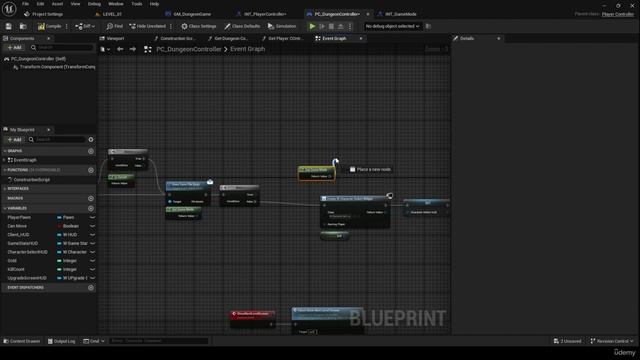Start Simulation from toolbar
Image resolution: width=640 pixels, height=360 pixels.
point(282,26)
